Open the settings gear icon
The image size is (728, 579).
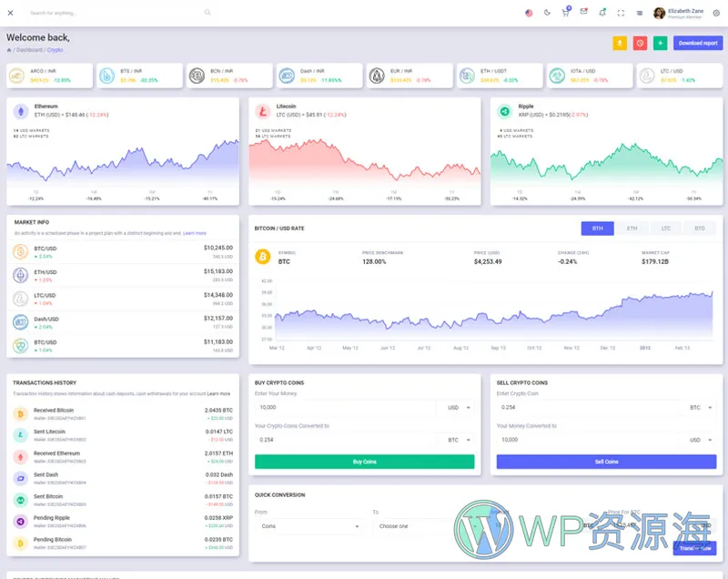pyautogui.click(x=716, y=13)
